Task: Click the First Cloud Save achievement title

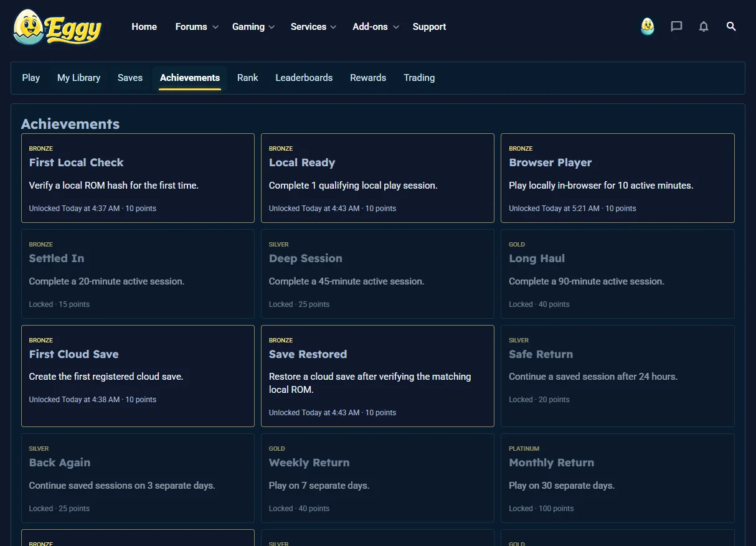Action: pos(74,354)
